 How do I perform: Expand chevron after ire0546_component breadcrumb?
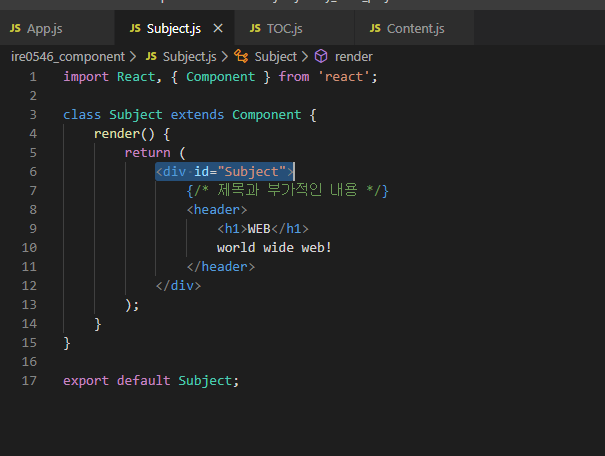[x=133, y=57]
